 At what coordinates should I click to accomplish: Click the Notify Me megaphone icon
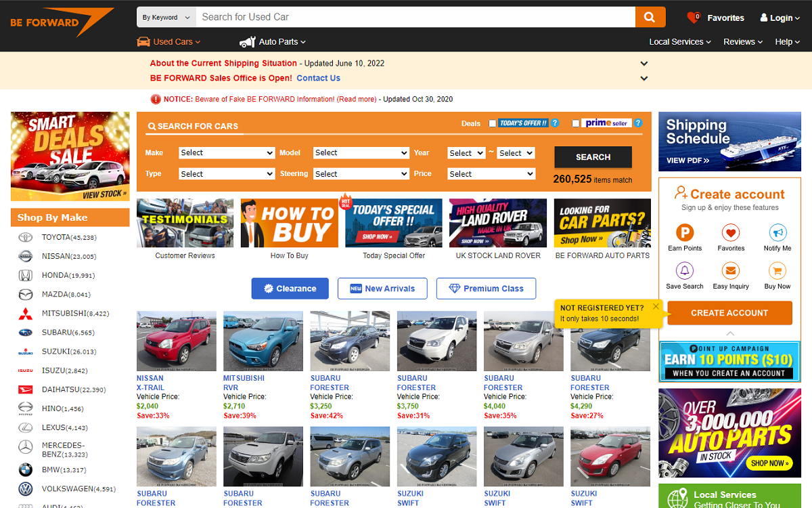point(777,233)
